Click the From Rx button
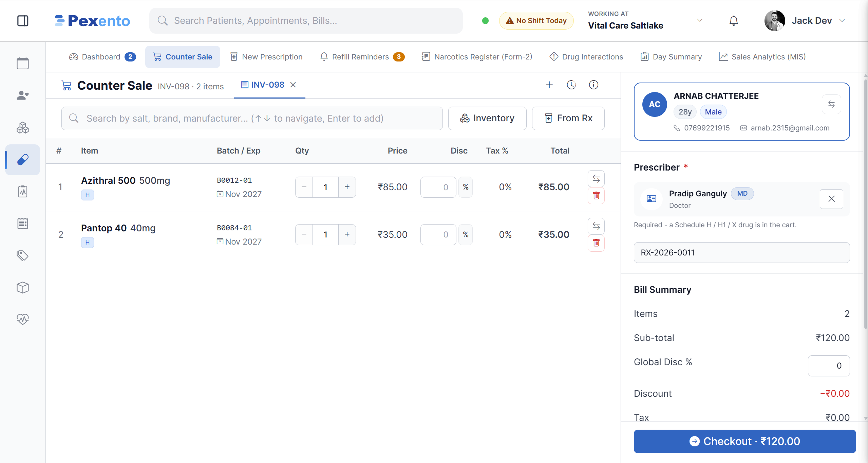This screenshot has width=868, height=463. click(568, 118)
